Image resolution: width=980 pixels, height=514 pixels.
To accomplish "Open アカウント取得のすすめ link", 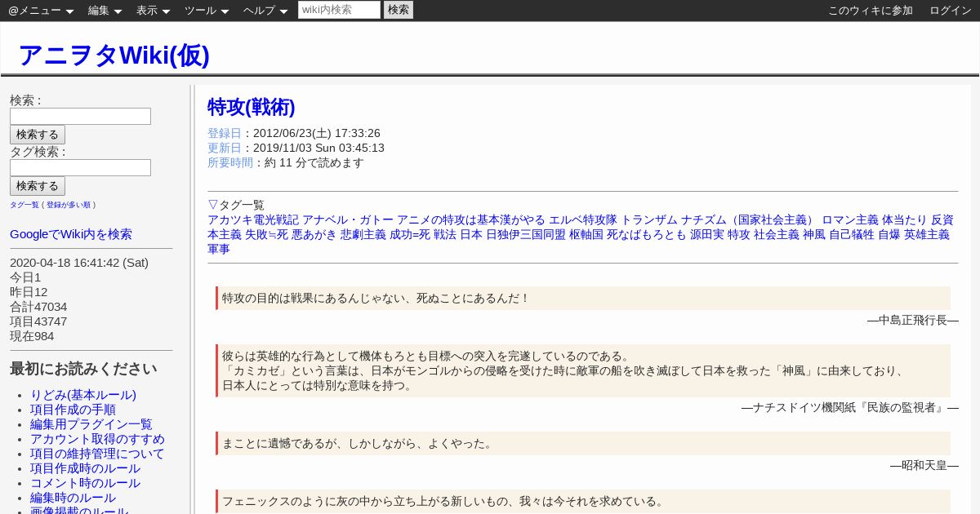I will 97,439.
